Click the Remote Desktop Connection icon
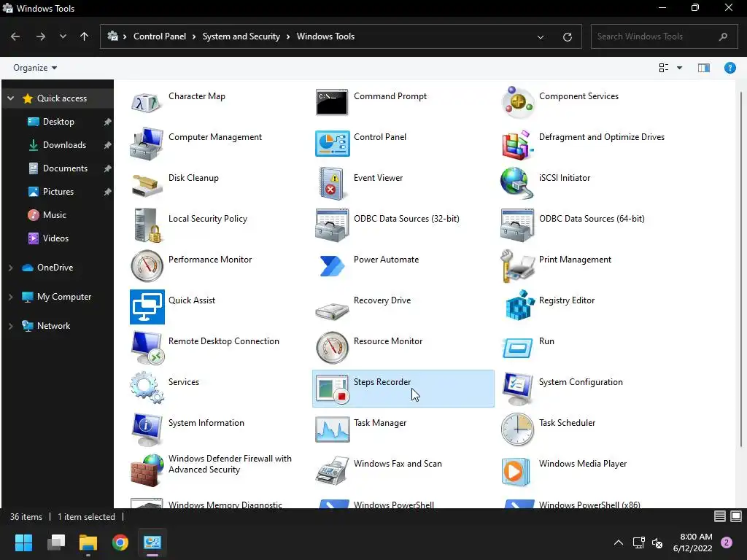The width and height of the screenshot is (747, 560). [147, 348]
